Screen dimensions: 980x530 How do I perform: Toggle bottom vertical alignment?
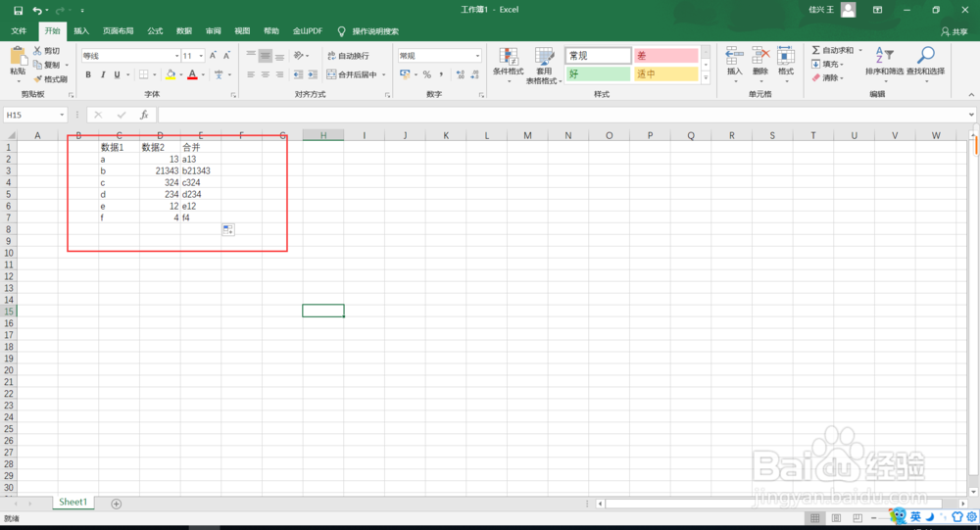pos(279,56)
